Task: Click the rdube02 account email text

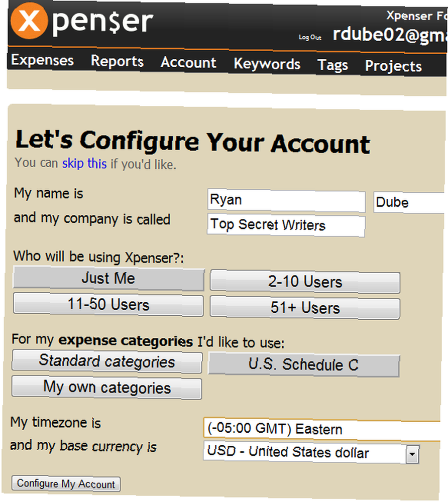Action: 390,35
